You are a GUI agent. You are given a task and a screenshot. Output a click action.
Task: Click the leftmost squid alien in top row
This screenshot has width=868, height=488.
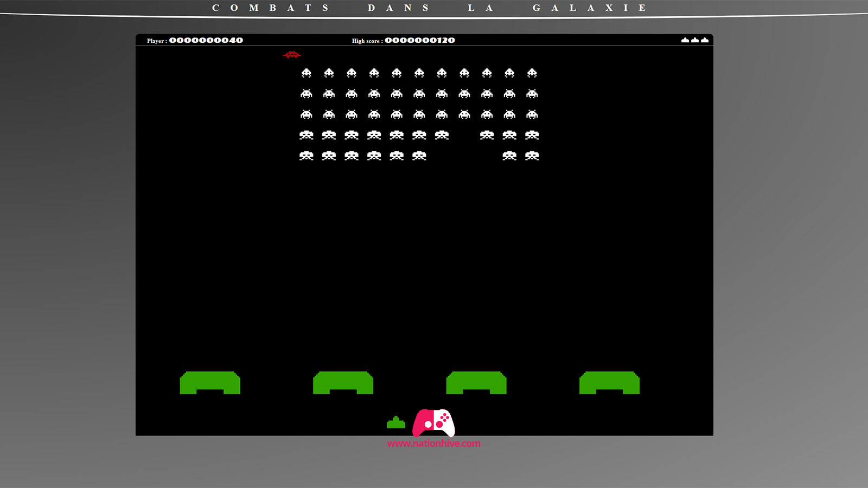[x=307, y=73]
